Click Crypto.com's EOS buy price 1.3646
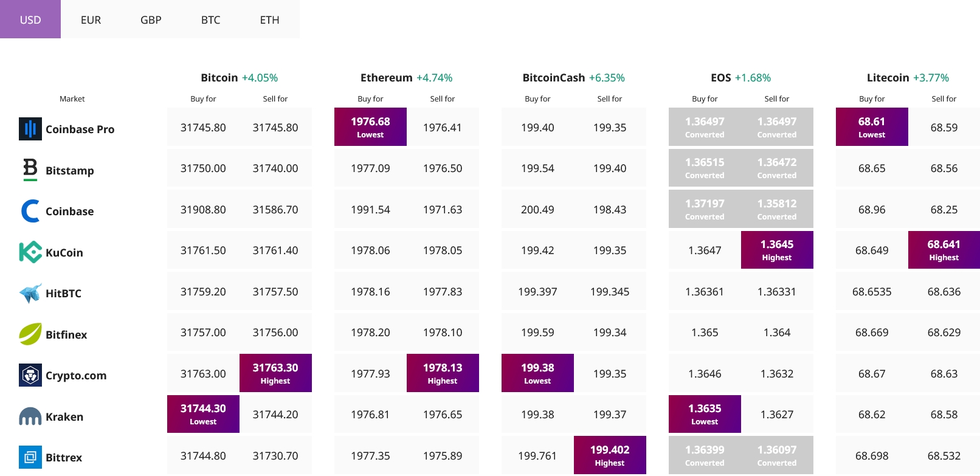The width and height of the screenshot is (980, 476). coord(705,373)
